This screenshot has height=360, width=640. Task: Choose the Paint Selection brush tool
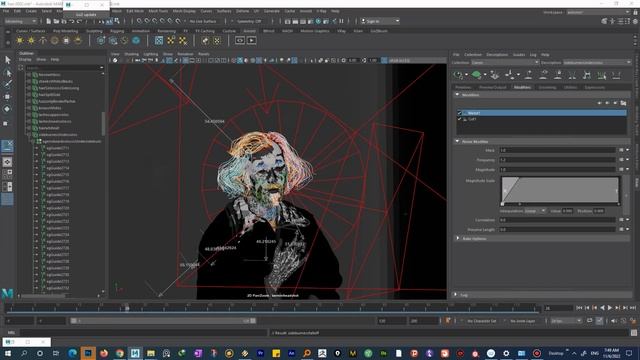coord(8,84)
